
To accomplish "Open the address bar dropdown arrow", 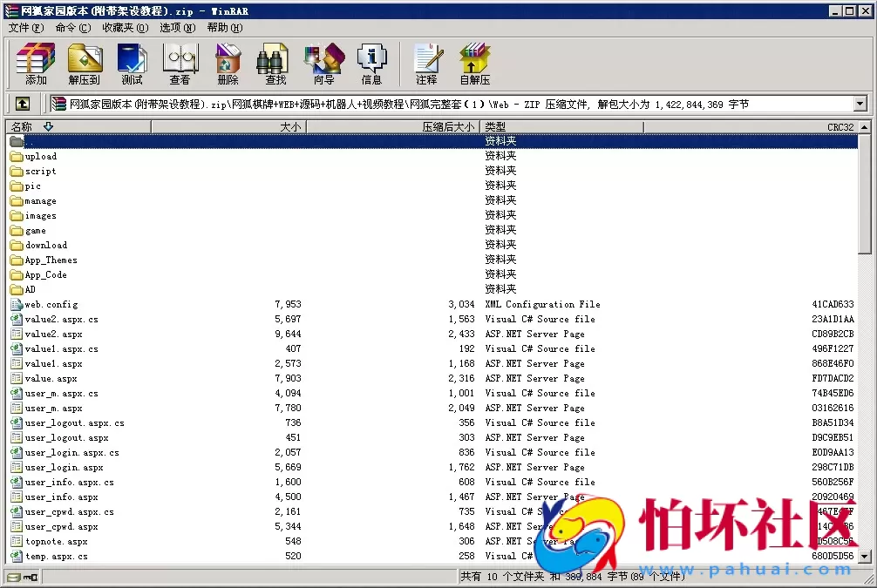I will (x=863, y=104).
